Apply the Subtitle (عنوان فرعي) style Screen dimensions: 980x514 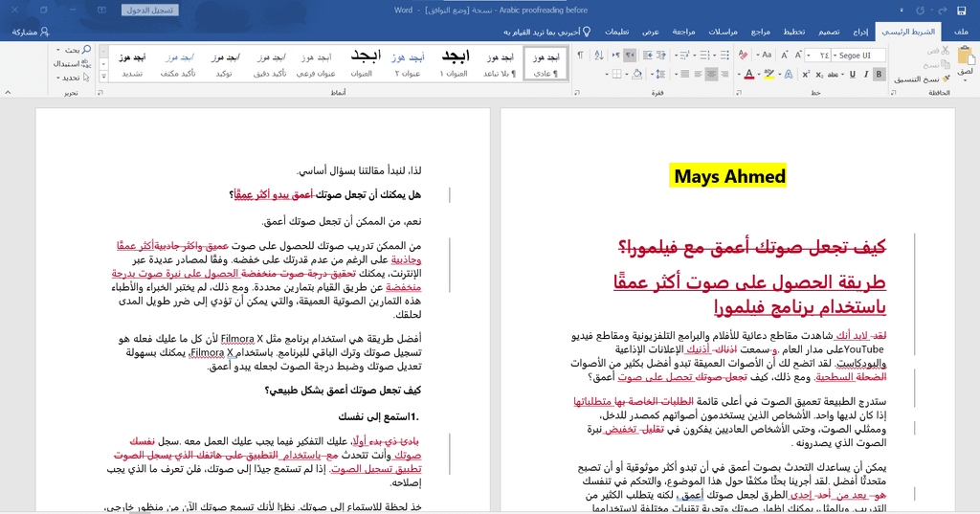click(317, 63)
